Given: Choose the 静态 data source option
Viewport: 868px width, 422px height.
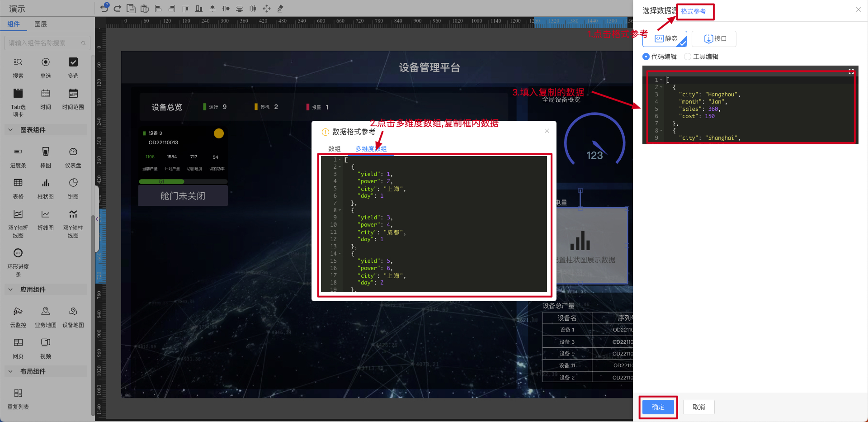Looking at the screenshot, I should pyautogui.click(x=665, y=39).
